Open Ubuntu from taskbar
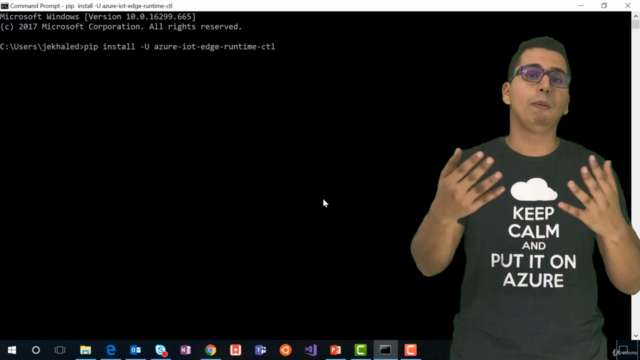The width and height of the screenshot is (640, 360). coord(286,350)
